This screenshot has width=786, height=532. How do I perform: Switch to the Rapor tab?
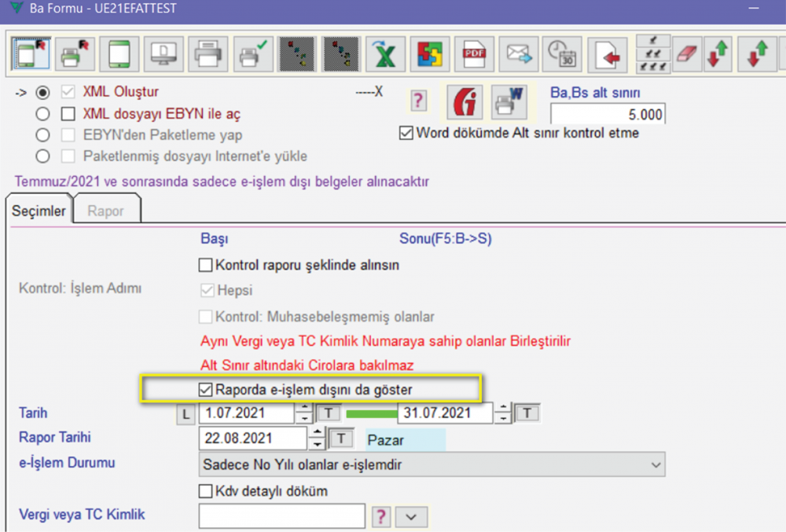105,211
